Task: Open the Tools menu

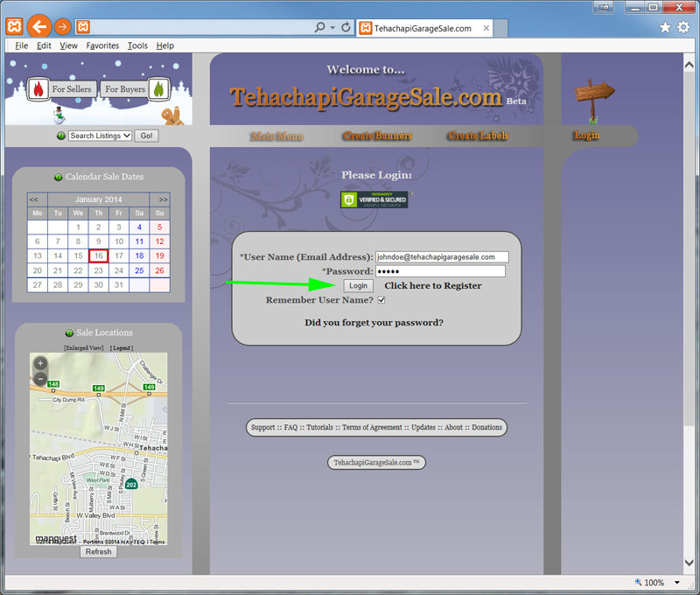Action: [x=137, y=45]
